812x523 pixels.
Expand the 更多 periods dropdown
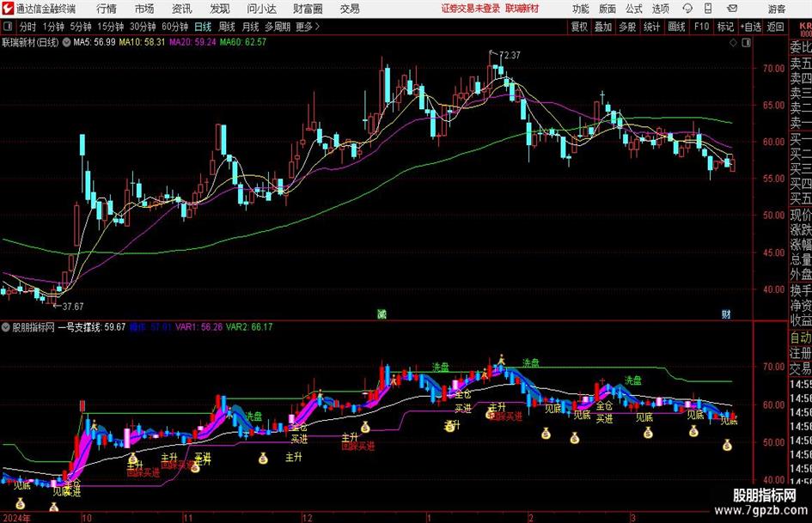pyautogui.click(x=308, y=27)
